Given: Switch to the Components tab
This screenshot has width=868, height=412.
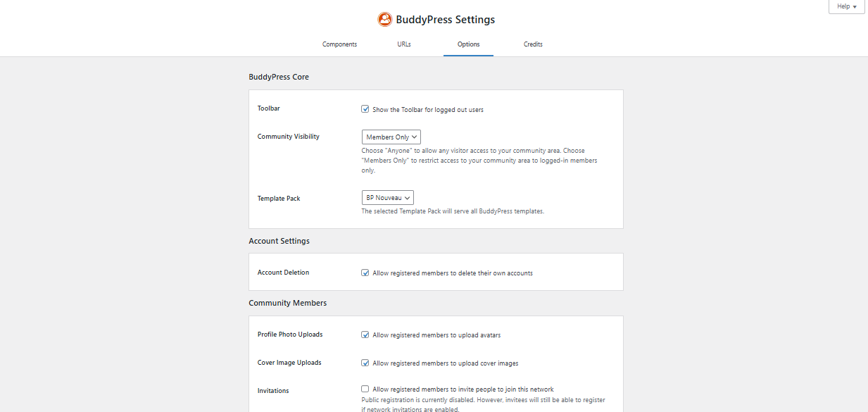Looking at the screenshot, I should pos(339,44).
